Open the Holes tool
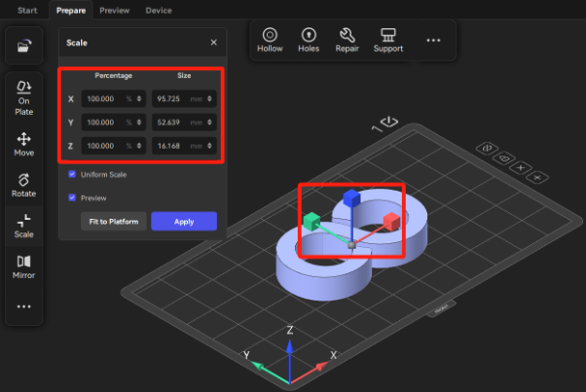Viewport: 586px width, 392px height. (x=309, y=40)
